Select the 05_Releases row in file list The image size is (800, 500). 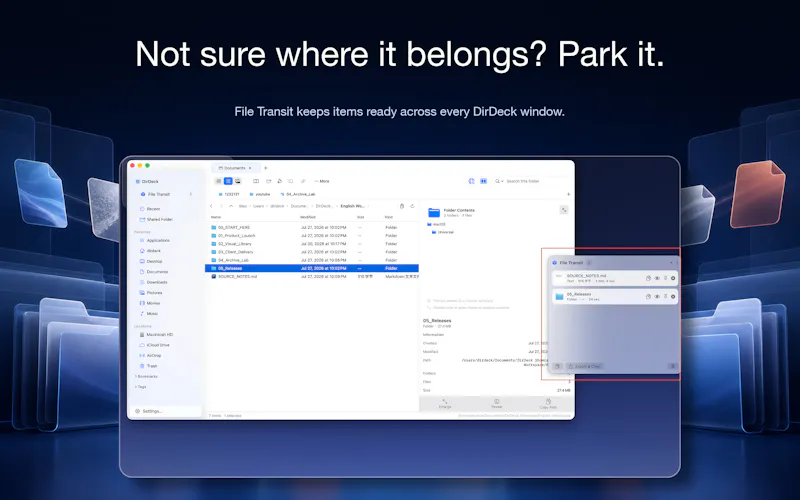coord(312,268)
